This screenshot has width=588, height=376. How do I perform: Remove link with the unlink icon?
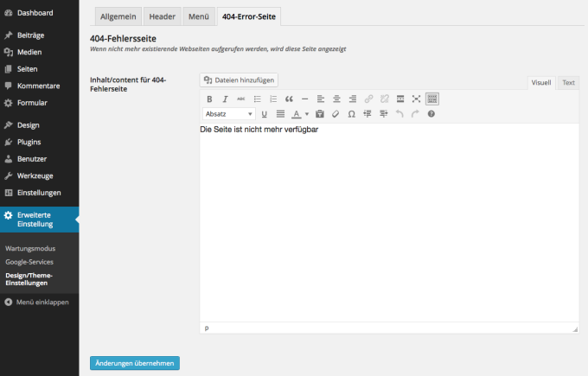(x=385, y=99)
